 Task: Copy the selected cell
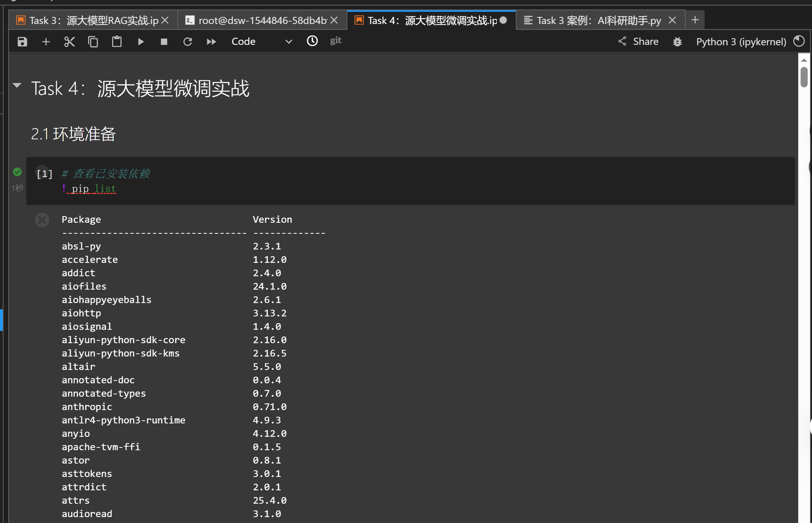93,42
